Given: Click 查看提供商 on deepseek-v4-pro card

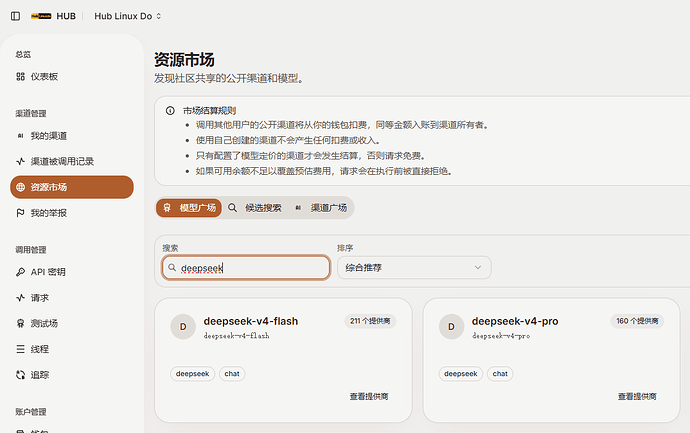Looking at the screenshot, I should pos(637,396).
